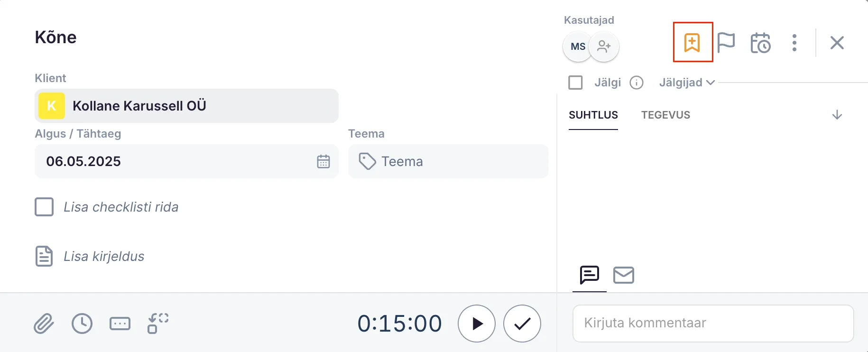The width and height of the screenshot is (868, 352).
Task: Mark task complete with checkmark button
Action: pyautogui.click(x=522, y=324)
